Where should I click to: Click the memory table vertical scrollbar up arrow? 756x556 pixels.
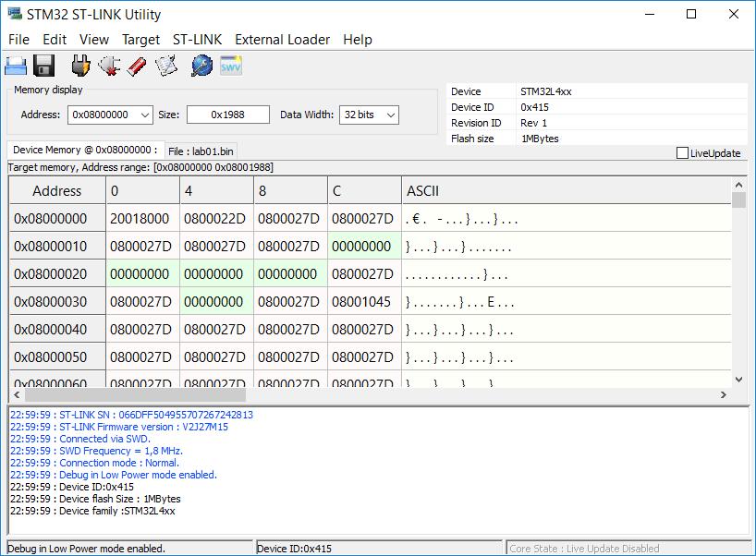[738, 185]
